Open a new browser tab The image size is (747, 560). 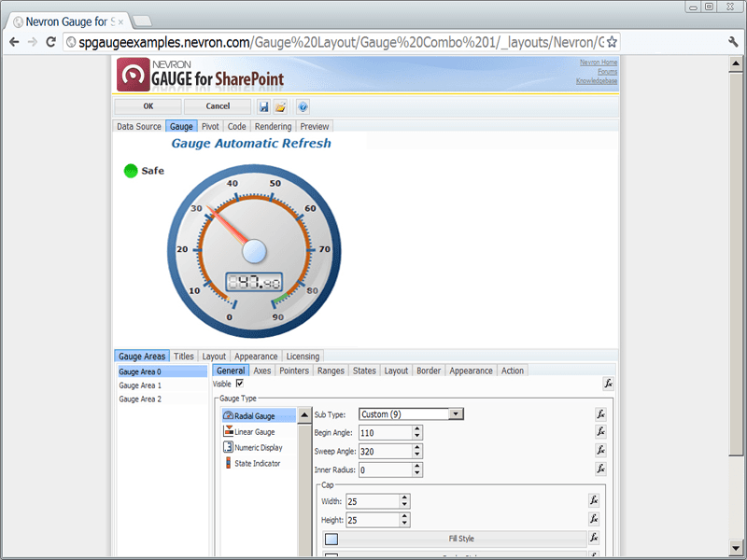coord(142,21)
